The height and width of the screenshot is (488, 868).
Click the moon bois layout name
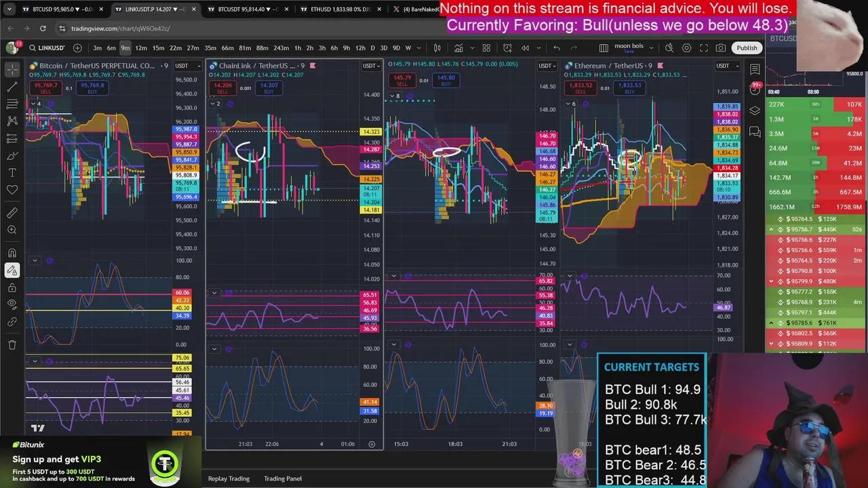(x=629, y=47)
